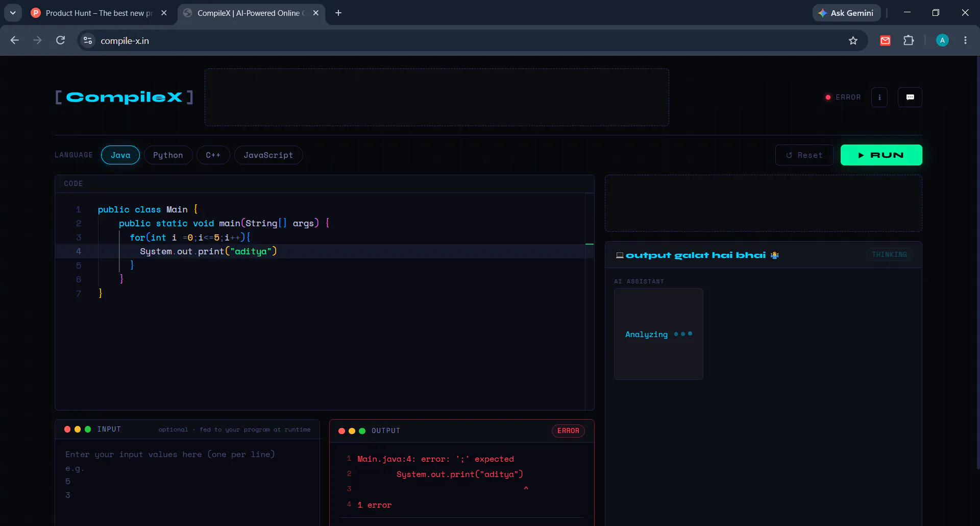The image size is (980, 526).
Task: Open the browser extensions puzzle icon
Action: click(x=909, y=40)
